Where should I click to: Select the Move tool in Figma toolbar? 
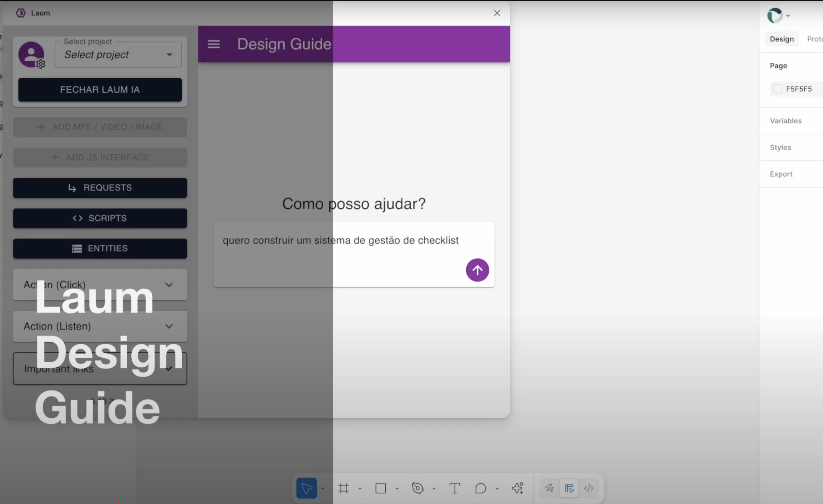pyautogui.click(x=306, y=488)
